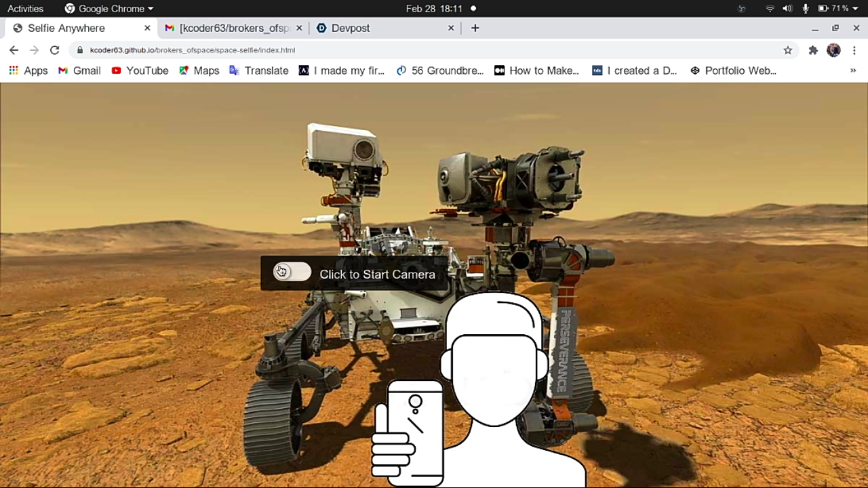This screenshot has height=488, width=868.
Task: Expand the bookmarks overflow chevron
Action: coord(853,70)
